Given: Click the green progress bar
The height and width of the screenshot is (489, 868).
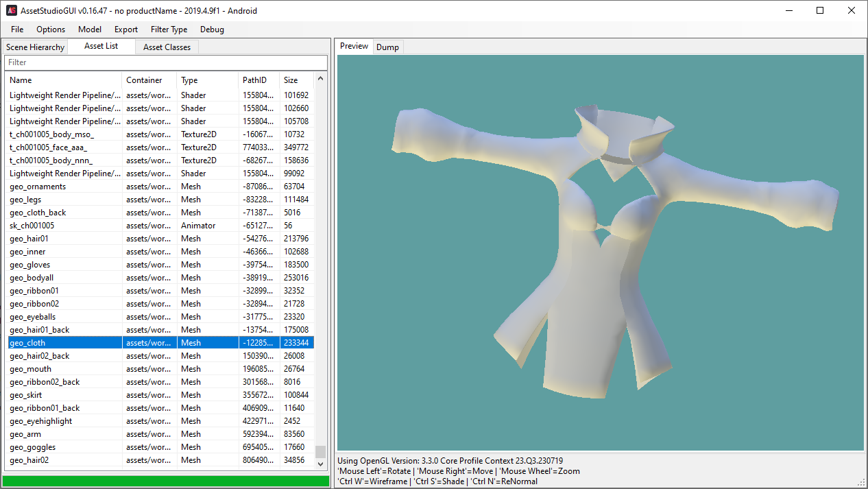Looking at the screenshot, I should (x=165, y=481).
